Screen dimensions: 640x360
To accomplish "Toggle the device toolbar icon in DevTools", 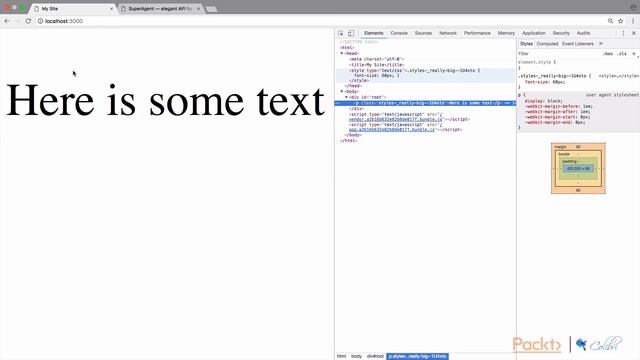I will coord(351,33).
